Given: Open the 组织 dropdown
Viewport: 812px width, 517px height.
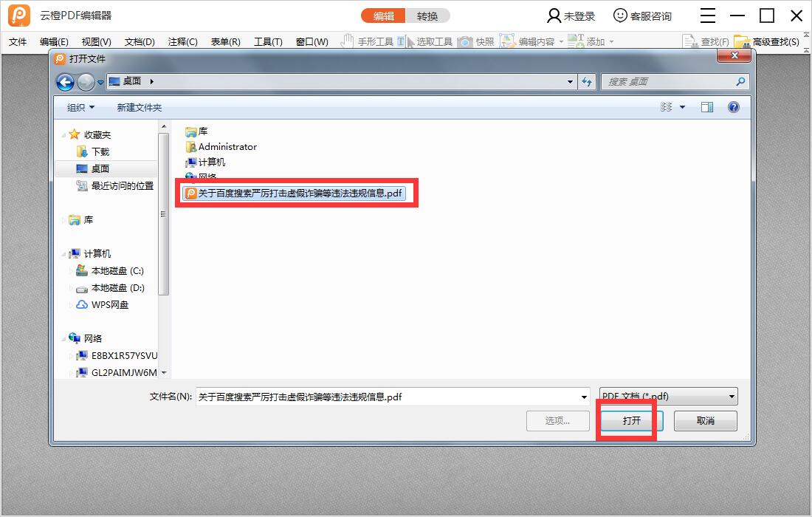Looking at the screenshot, I should point(80,107).
